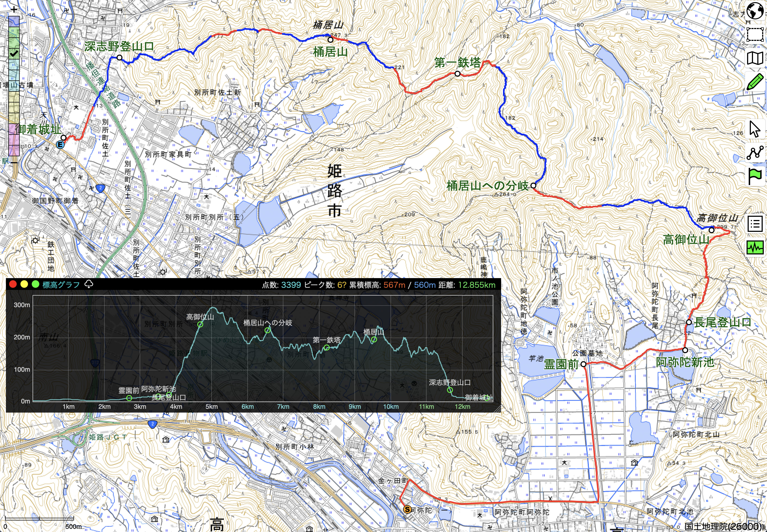Select the bottom purple zoom level cell

tap(14, 150)
